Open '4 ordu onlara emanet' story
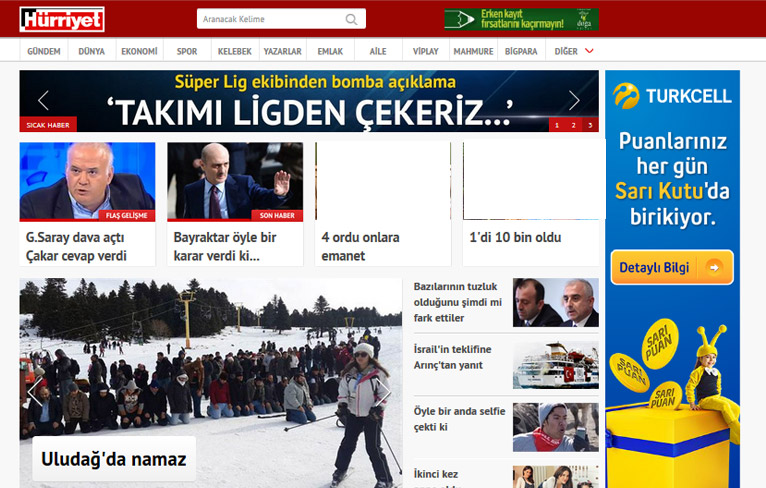 tap(361, 247)
